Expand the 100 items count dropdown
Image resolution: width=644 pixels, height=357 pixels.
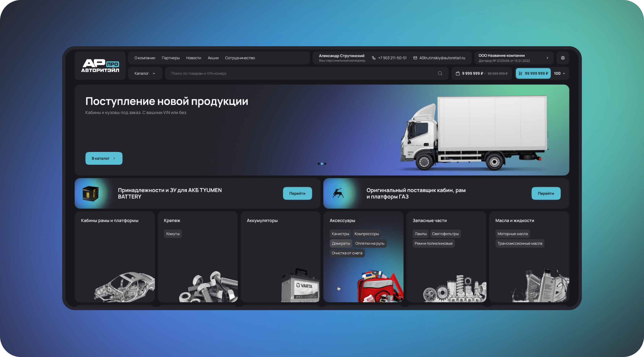click(560, 73)
